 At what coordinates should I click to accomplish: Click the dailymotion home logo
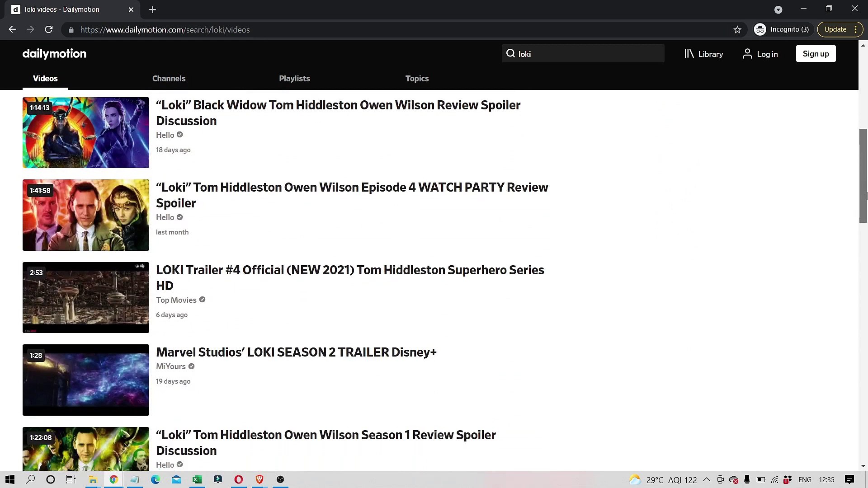click(x=54, y=54)
